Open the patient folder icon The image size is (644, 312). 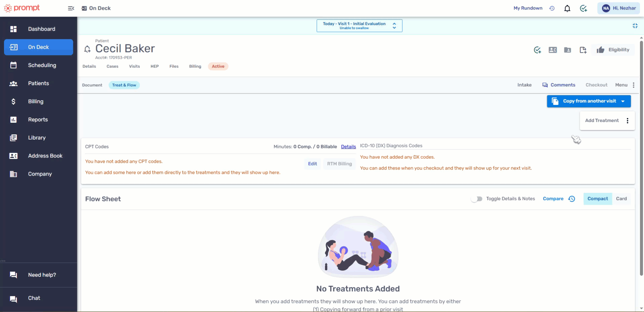pos(568,50)
